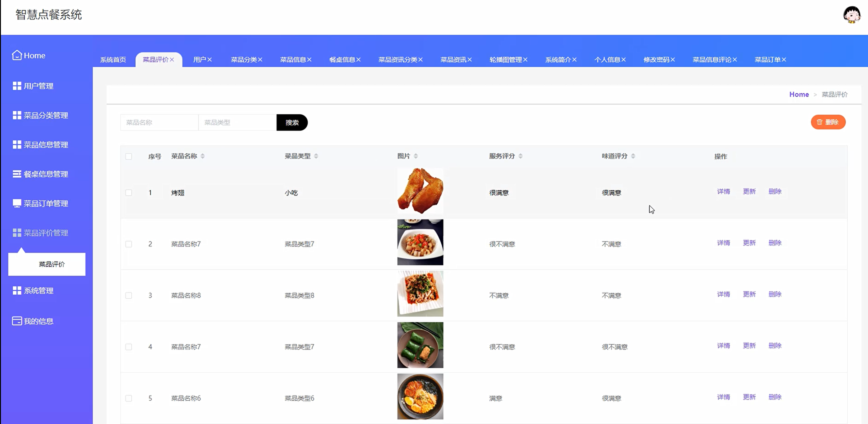Check the row 2 菜品名称7 checkbox
The height and width of the screenshot is (424, 868).
click(x=129, y=244)
